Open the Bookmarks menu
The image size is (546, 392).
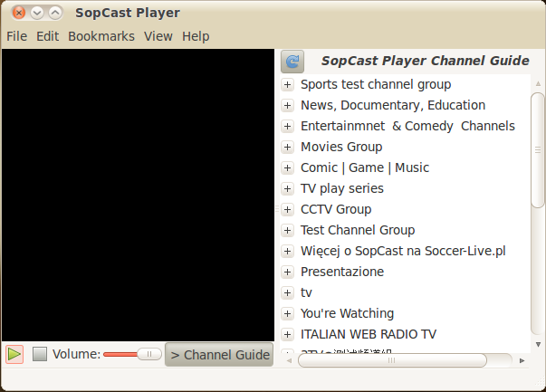(x=101, y=36)
